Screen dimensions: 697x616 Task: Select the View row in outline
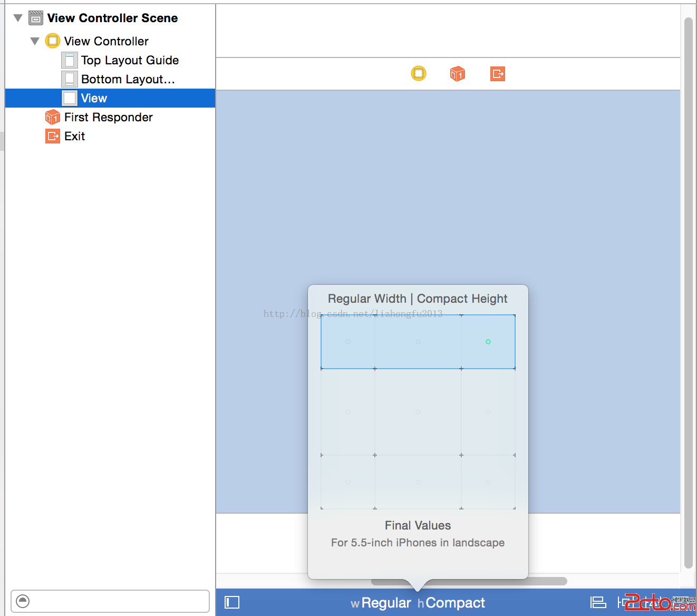[110, 98]
